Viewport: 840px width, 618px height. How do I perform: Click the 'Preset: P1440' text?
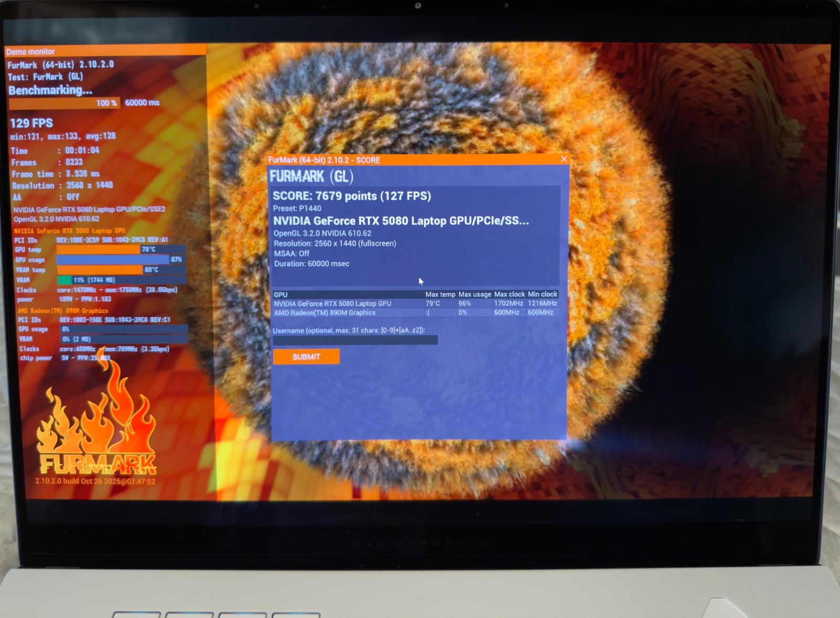[x=297, y=208]
